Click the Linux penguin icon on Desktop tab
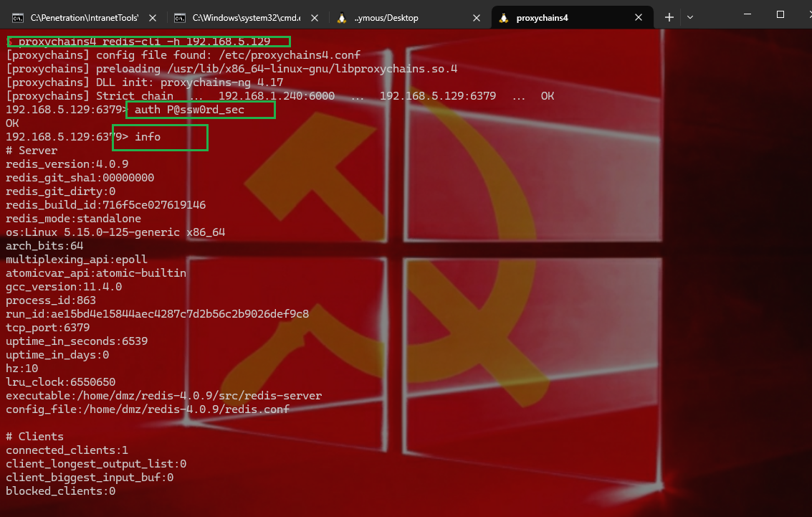Image resolution: width=812 pixels, height=517 pixels. point(341,18)
